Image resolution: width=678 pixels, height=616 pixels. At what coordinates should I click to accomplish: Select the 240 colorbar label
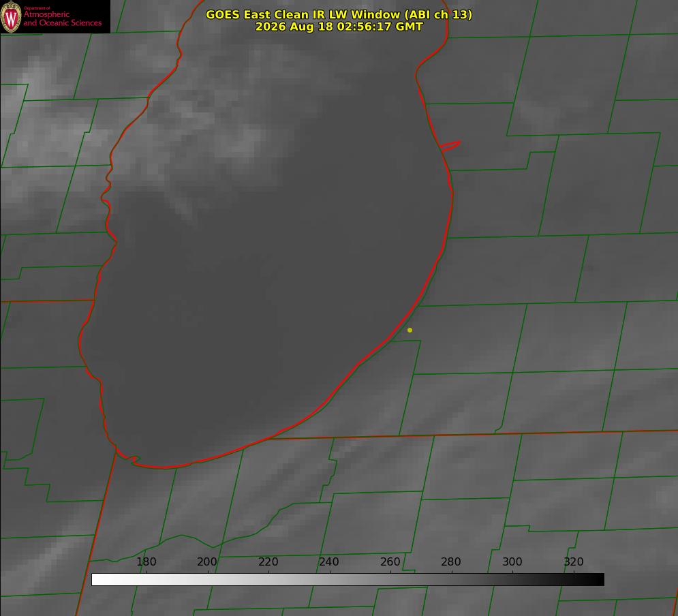pyautogui.click(x=329, y=561)
